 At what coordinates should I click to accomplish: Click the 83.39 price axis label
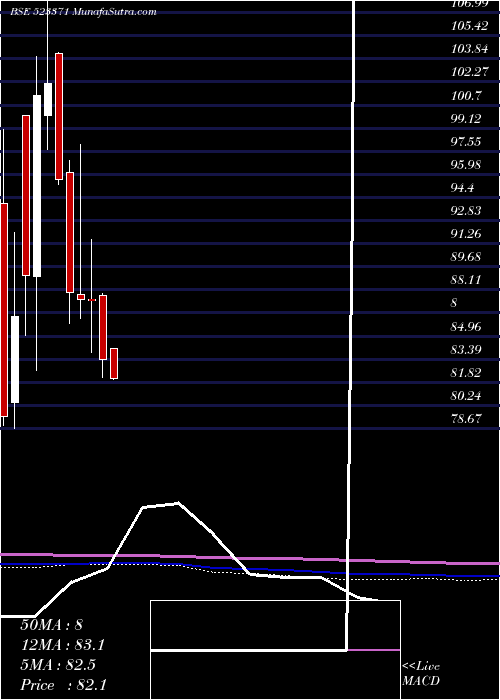tap(467, 350)
